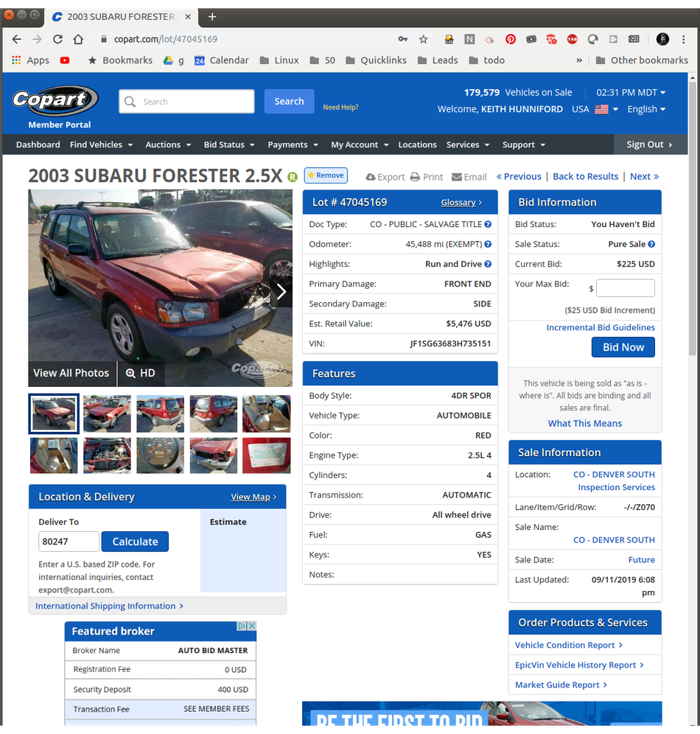Viewport: 700px width, 734px height.
Task: Open a new browser tab
Action: pos(212,17)
